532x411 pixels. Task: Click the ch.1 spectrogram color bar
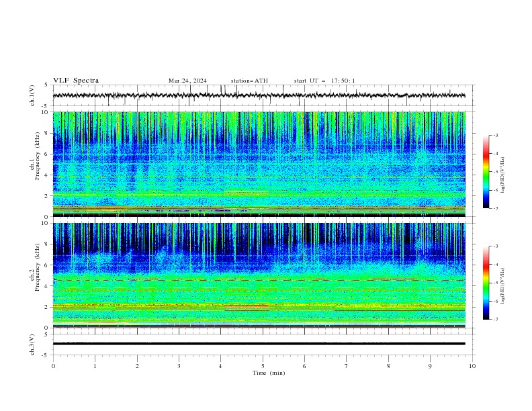coord(486,172)
